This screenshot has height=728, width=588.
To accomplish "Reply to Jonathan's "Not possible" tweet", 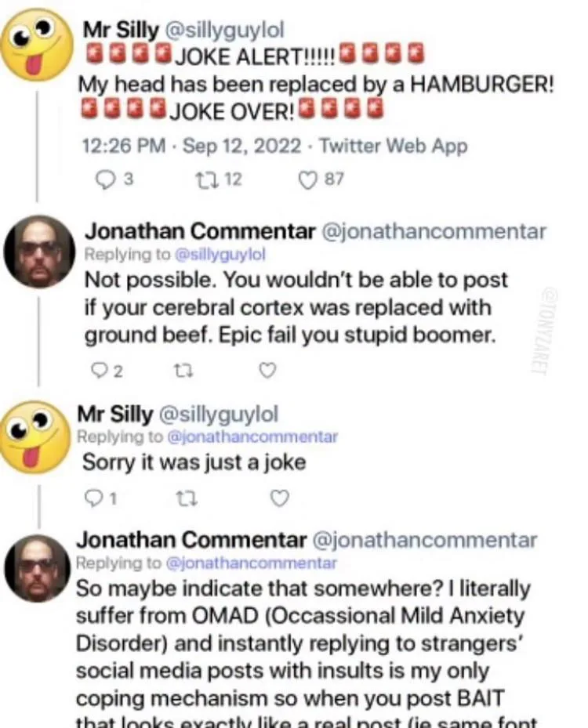I will click(x=97, y=371).
